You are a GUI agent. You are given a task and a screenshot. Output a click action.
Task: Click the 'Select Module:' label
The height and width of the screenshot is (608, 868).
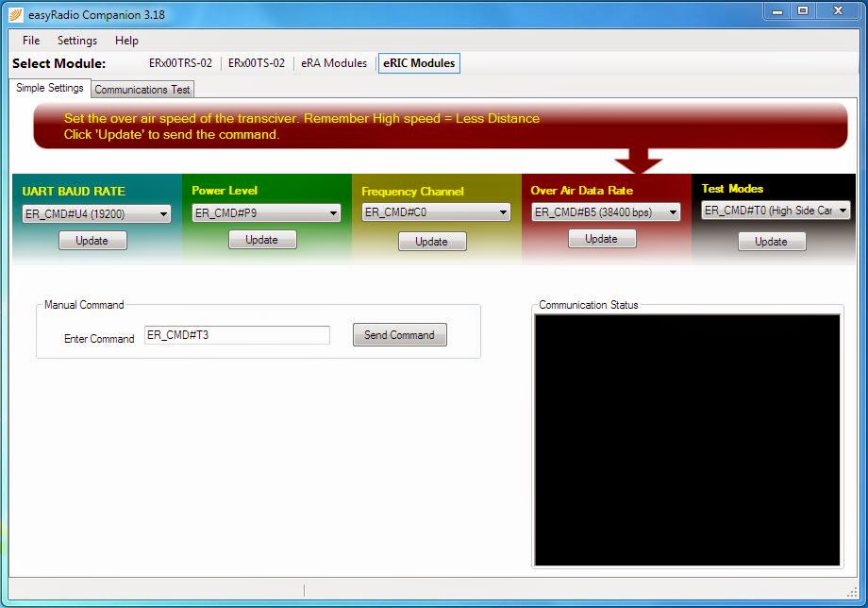click(58, 63)
